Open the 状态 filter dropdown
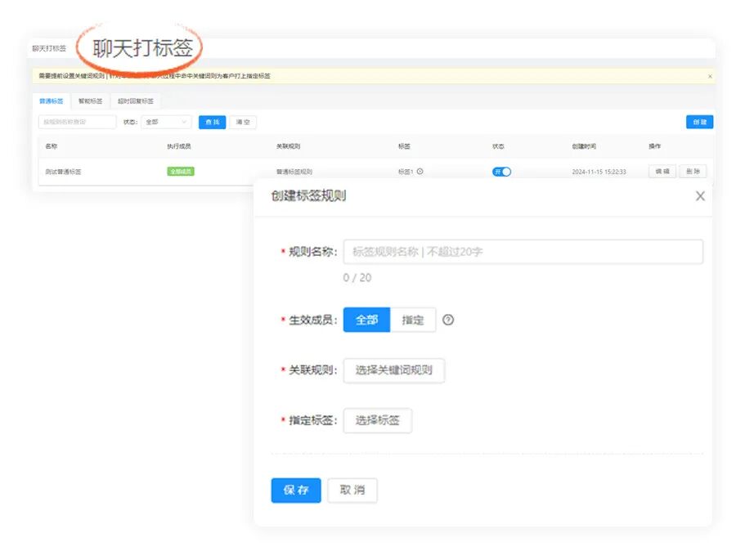The image size is (736, 560). (x=165, y=121)
